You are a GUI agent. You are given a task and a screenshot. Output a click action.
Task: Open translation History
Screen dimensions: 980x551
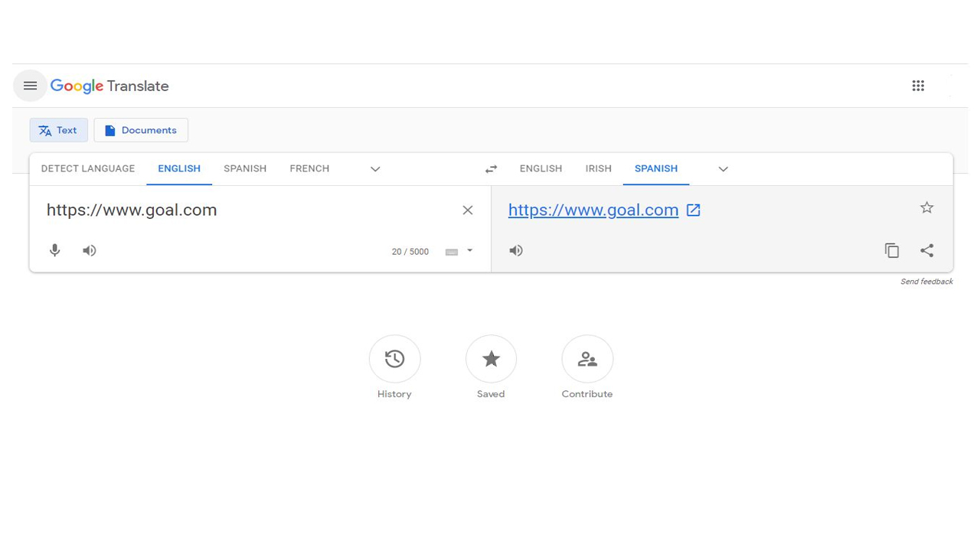394,367
